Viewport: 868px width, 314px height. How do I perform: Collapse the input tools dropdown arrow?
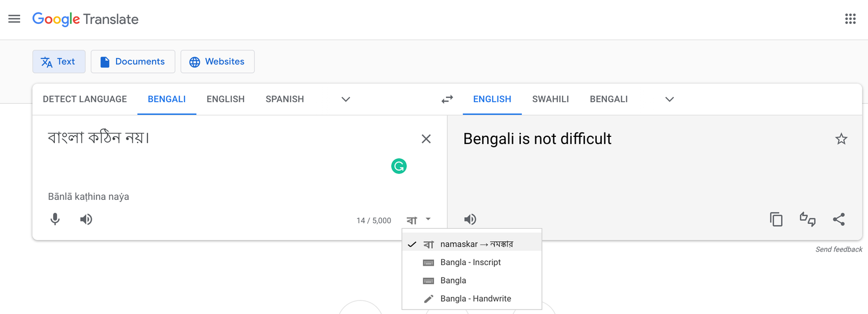pos(428,219)
